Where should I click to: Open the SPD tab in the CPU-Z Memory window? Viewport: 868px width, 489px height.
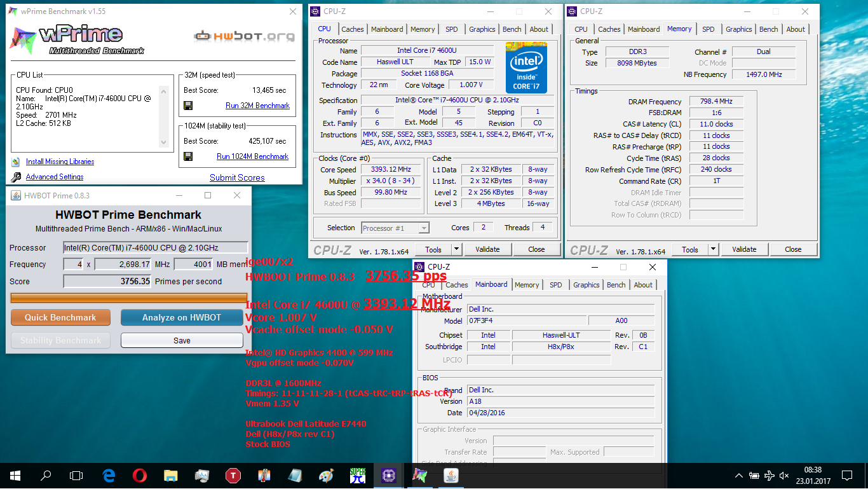[709, 29]
